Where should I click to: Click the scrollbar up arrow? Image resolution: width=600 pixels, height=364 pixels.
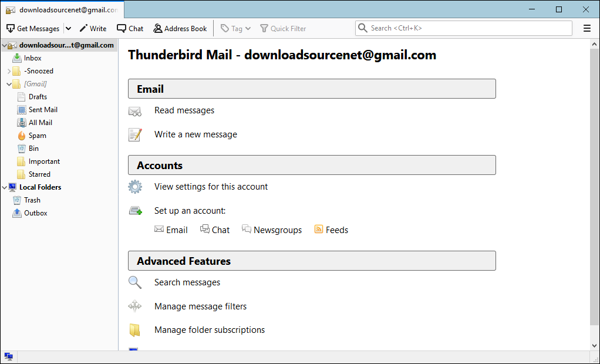594,44
